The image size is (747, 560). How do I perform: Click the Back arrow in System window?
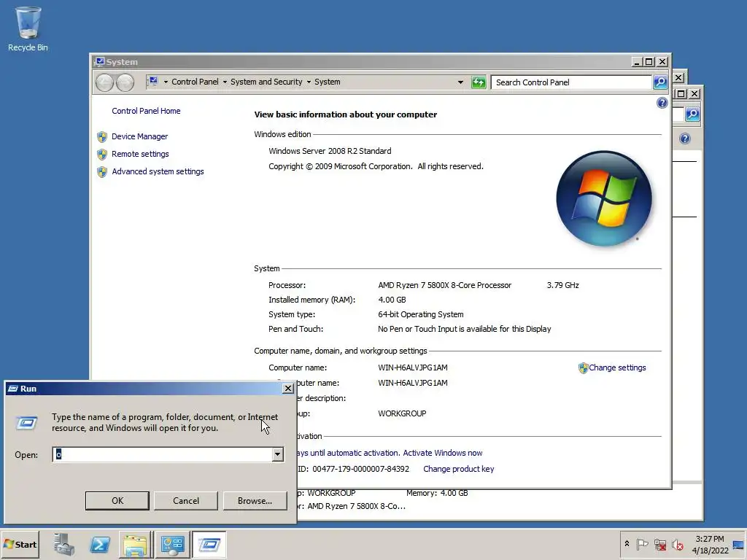tap(104, 82)
